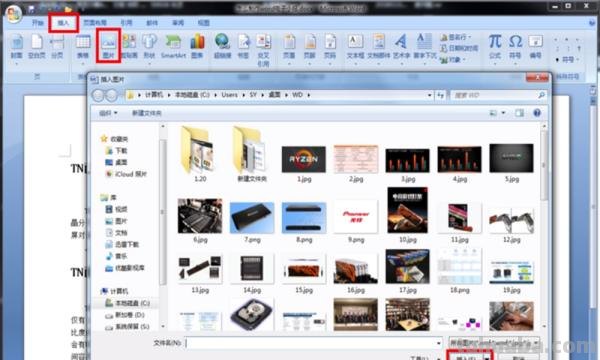The width and height of the screenshot is (600, 360).
Task: Click the address bar refresh button
Action: pyautogui.click(x=440, y=95)
